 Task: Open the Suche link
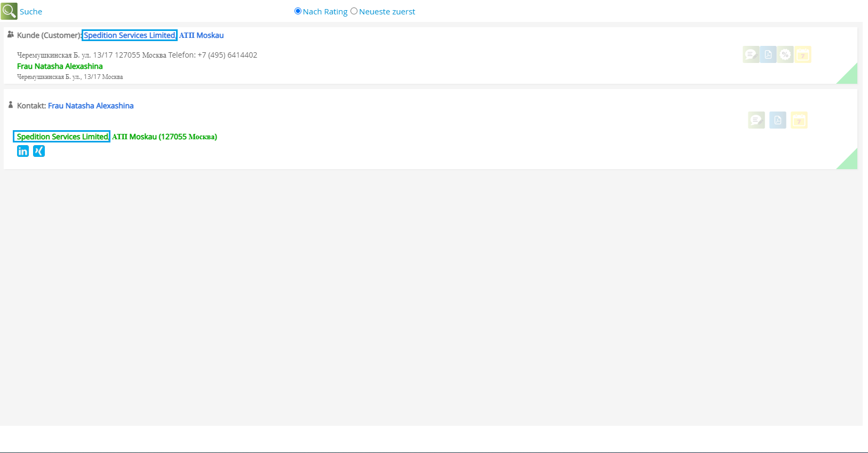coord(31,12)
